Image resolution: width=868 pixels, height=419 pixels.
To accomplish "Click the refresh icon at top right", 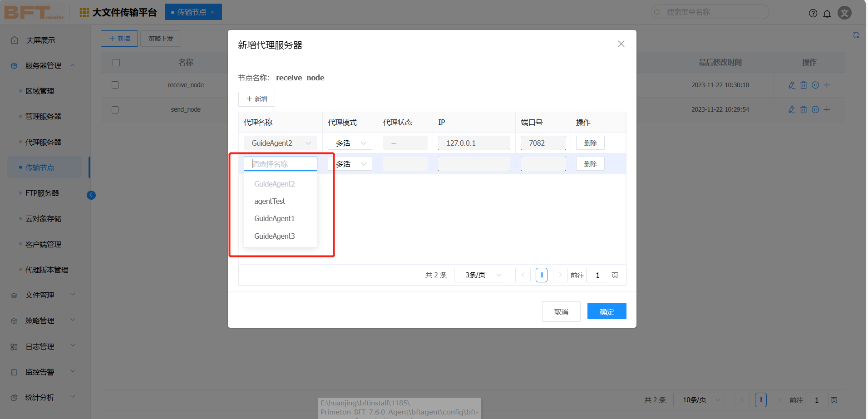I will [x=856, y=35].
